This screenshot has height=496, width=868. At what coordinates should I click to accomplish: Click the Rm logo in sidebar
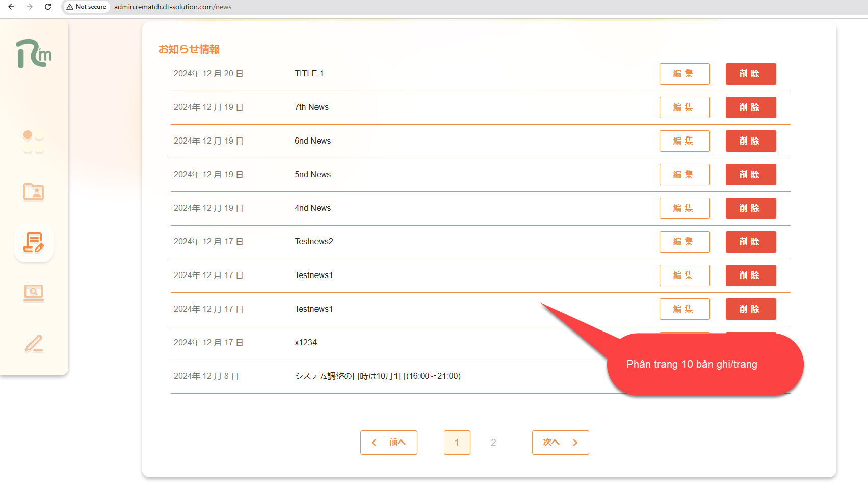(34, 54)
